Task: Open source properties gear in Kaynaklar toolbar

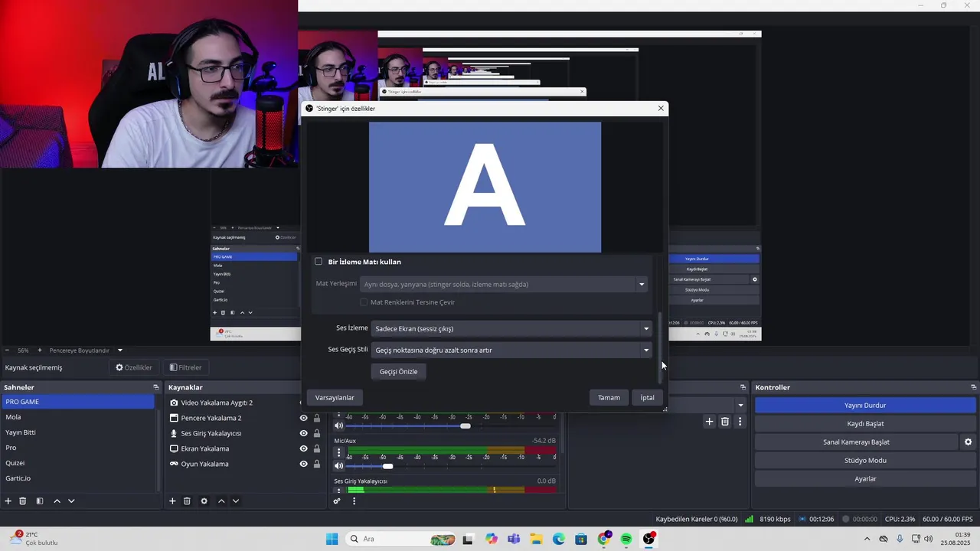Action: [x=204, y=501]
